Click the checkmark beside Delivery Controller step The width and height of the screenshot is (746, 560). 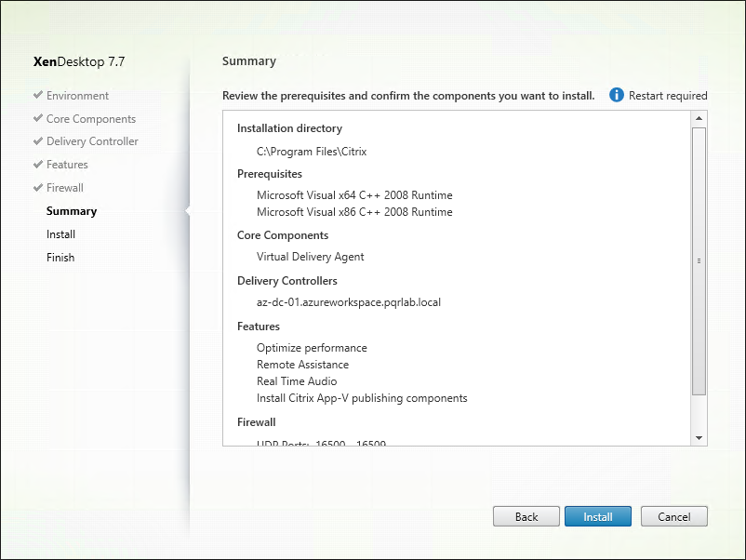coord(38,140)
